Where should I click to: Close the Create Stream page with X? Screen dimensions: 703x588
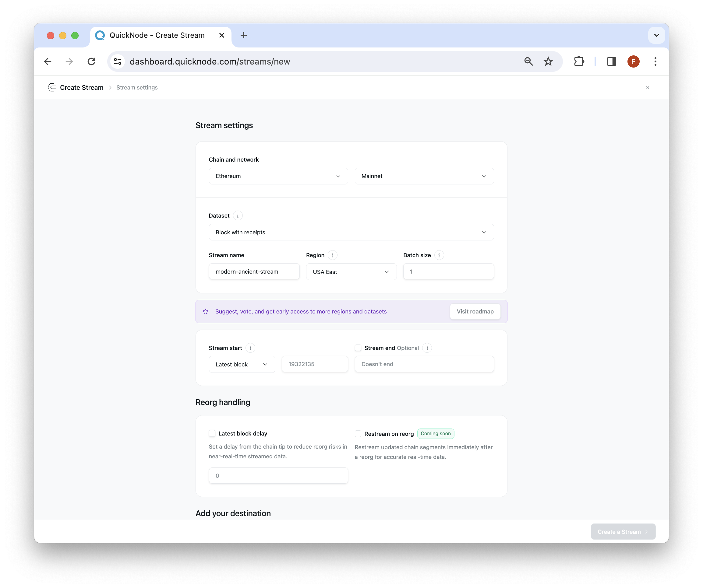click(x=648, y=88)
